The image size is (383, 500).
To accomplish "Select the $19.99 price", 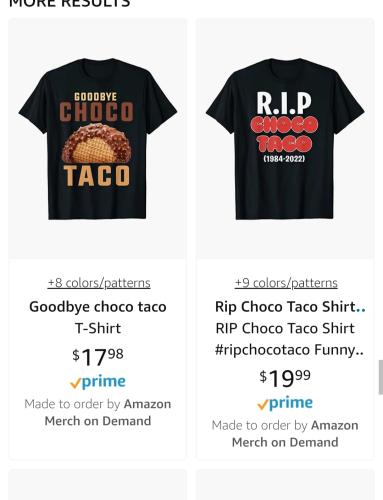I will point(285,378).
